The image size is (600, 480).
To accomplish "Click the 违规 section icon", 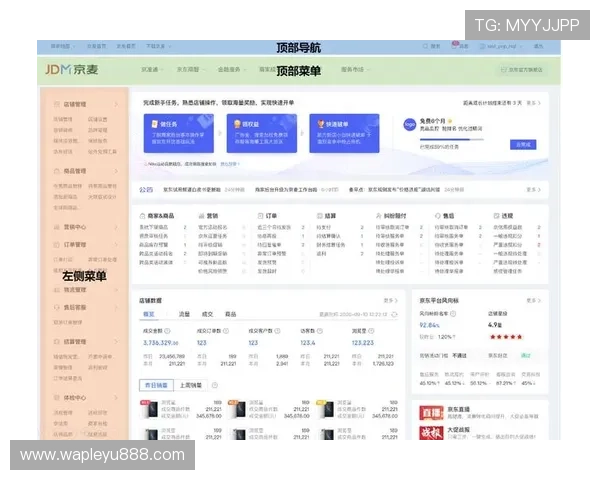I will point(496,216).
